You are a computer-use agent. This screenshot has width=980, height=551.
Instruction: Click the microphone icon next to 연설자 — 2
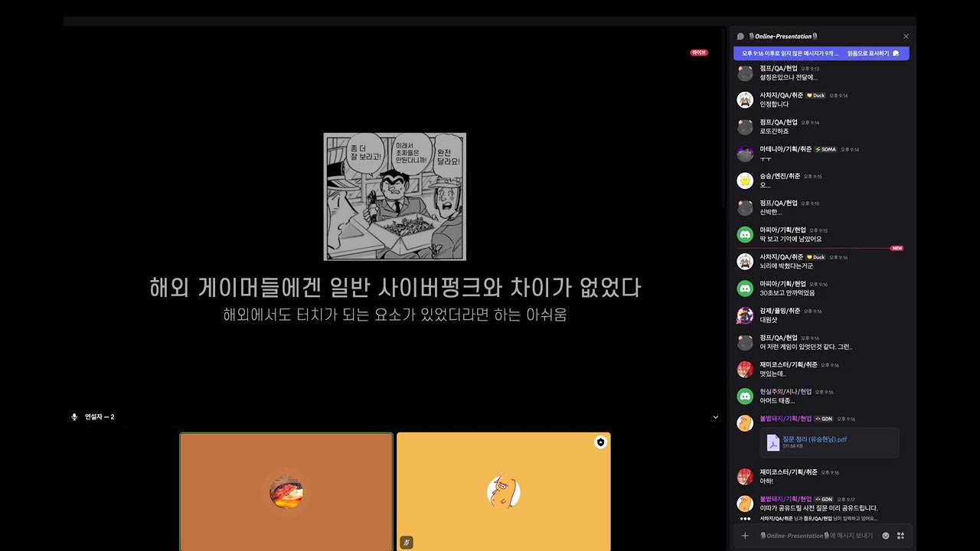74,417
